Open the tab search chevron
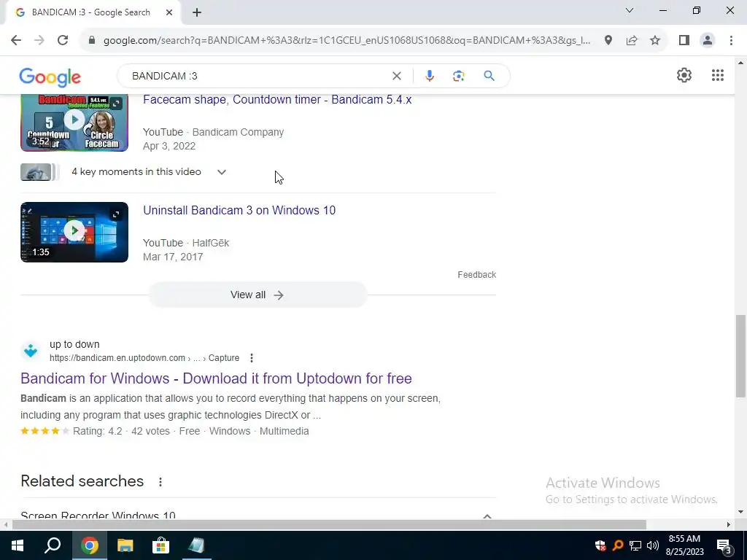747x560 pixels. pyautogui.click(x=630, y=10)
